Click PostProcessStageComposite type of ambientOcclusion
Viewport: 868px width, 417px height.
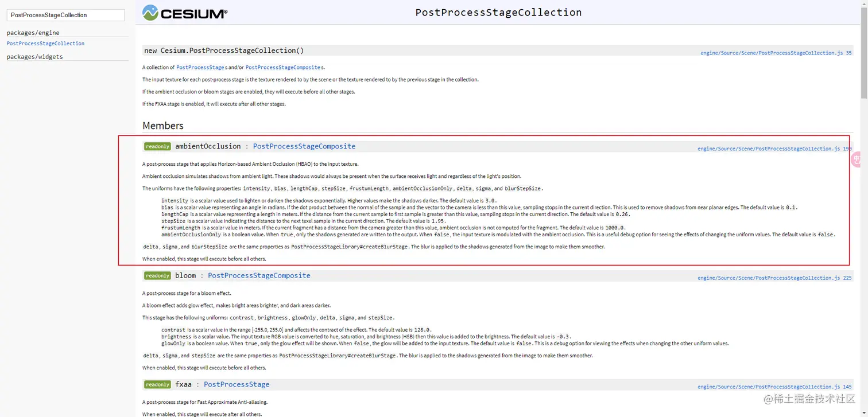click(x=304, y=146)
